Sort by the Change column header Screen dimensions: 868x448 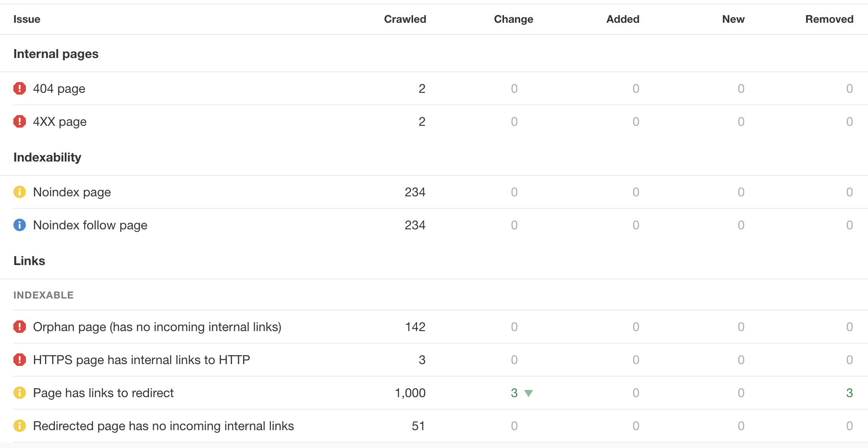click(x=513, y=19)
